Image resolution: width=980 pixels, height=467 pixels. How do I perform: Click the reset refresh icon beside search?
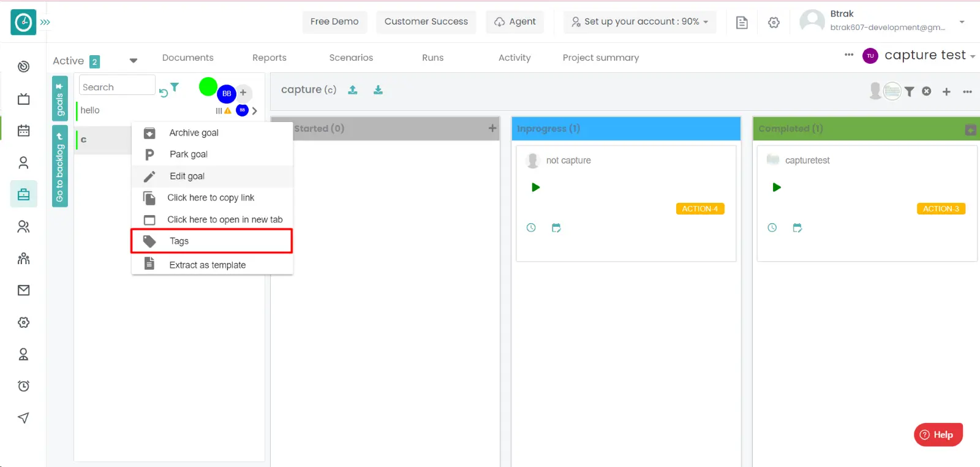point(164,93)
